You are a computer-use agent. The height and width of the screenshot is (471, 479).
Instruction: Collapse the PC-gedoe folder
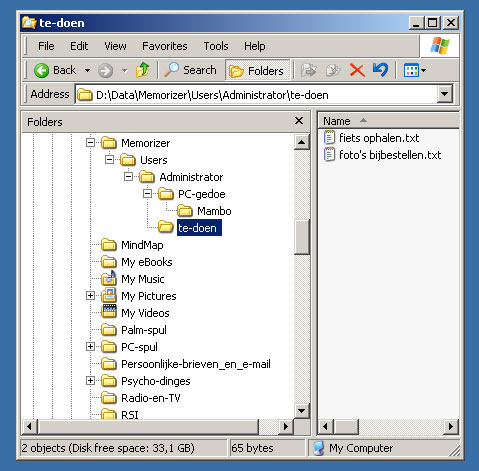(x=147, y=194)
